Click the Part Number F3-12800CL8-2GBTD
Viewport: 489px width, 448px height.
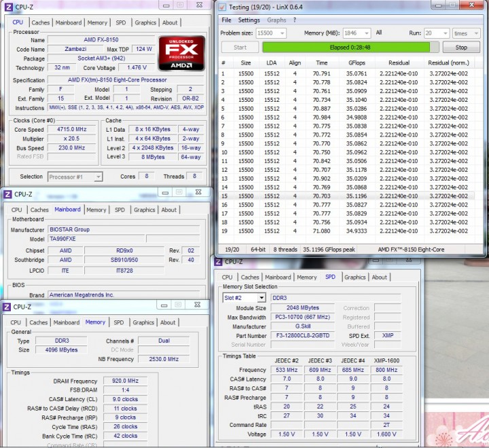(x=302, y=336)
